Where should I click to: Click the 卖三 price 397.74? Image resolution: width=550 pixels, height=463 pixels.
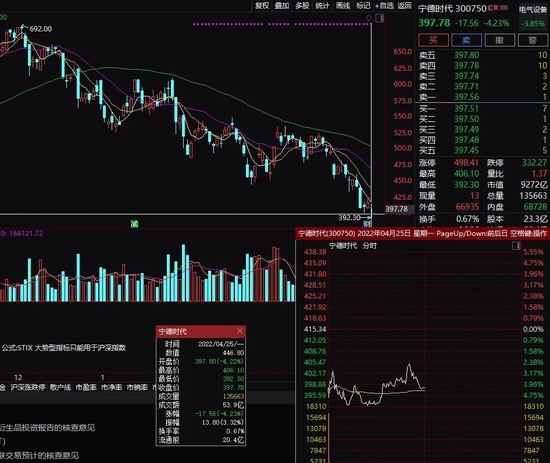click(x=467, y=76)
